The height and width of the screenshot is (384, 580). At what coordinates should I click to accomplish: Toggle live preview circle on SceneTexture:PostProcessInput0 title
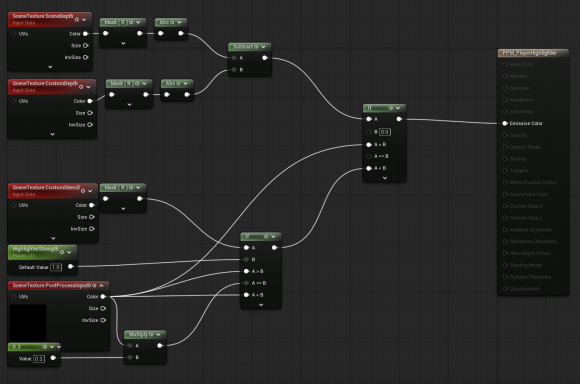pos(95,286)
